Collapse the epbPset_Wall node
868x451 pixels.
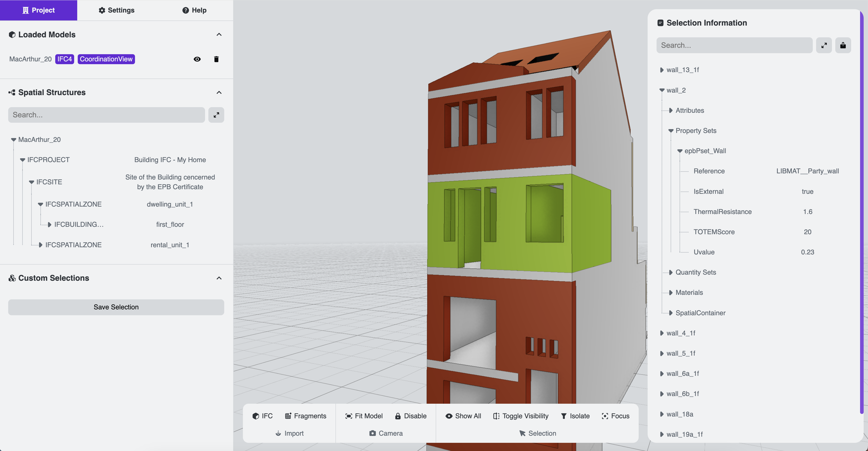pos(680,151)
